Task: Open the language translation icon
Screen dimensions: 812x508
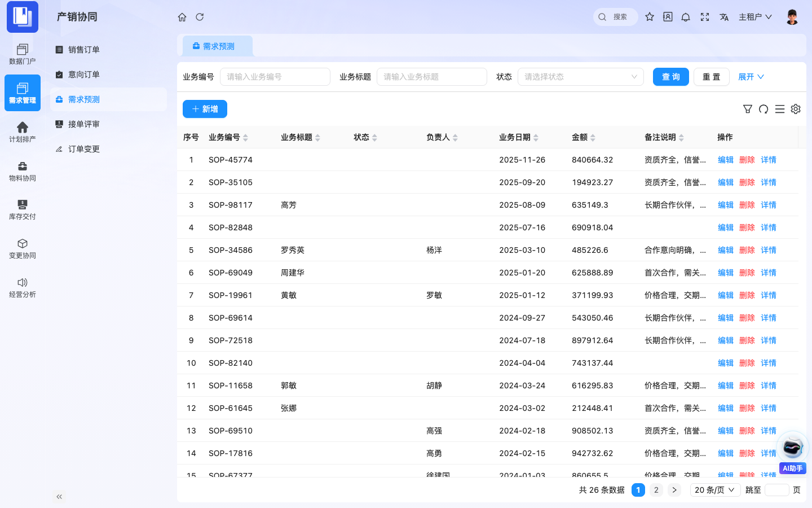Action: [724, 17]
